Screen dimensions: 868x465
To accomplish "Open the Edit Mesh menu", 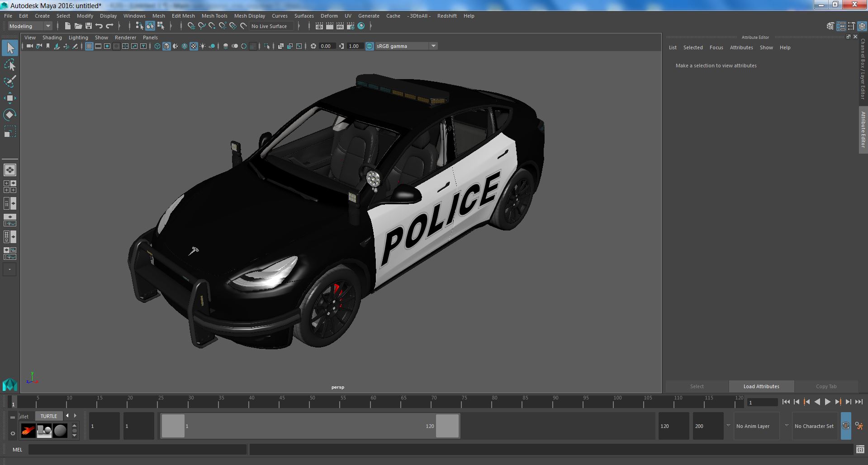I will (x=183, y=16).
